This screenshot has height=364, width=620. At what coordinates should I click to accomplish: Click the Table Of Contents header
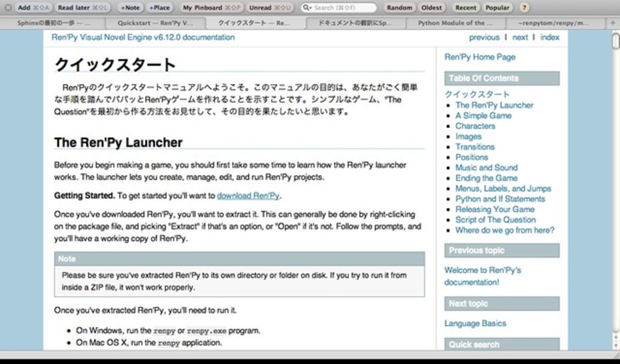(x=502, y=78)
